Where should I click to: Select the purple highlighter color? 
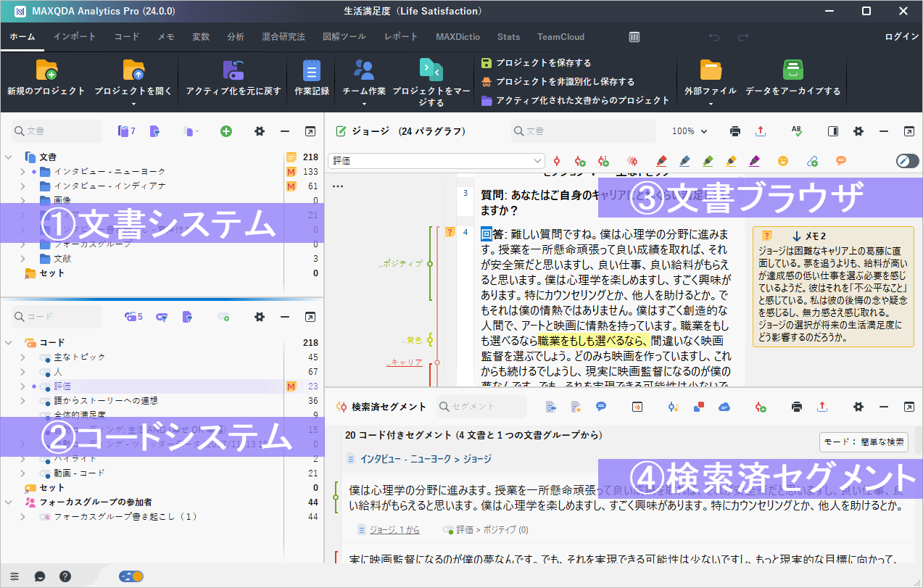(754, 161)
